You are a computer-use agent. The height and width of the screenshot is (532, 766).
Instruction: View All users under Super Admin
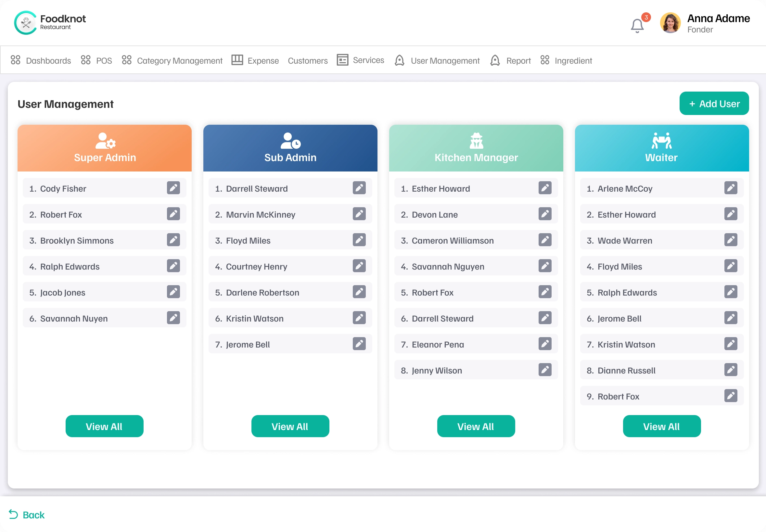coord(104,426)
